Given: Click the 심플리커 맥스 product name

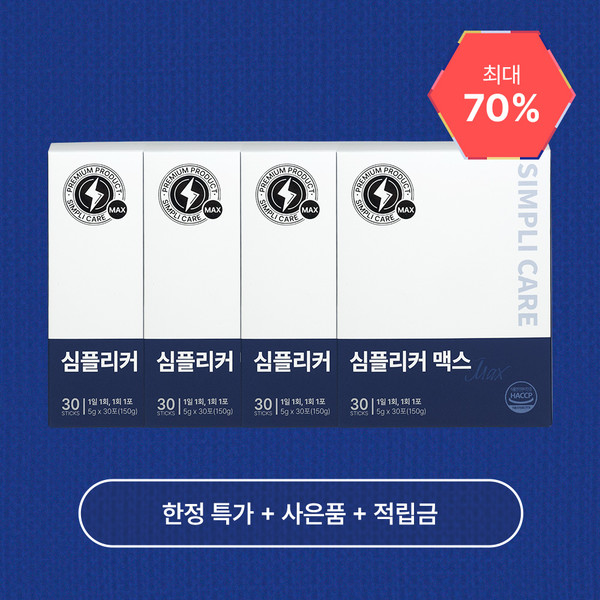Looking at the screenshot, I should click(410, 362).
